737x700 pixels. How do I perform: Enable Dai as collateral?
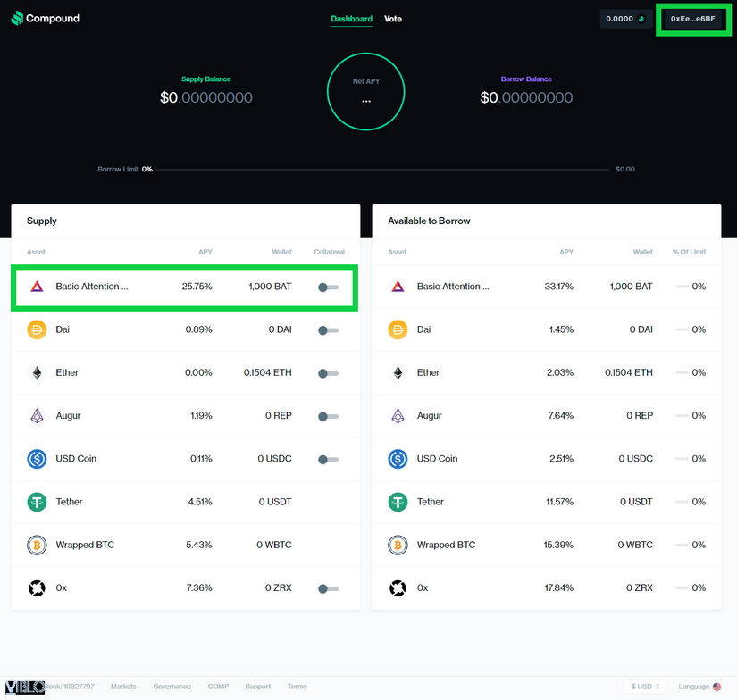[x=328, y=330]
